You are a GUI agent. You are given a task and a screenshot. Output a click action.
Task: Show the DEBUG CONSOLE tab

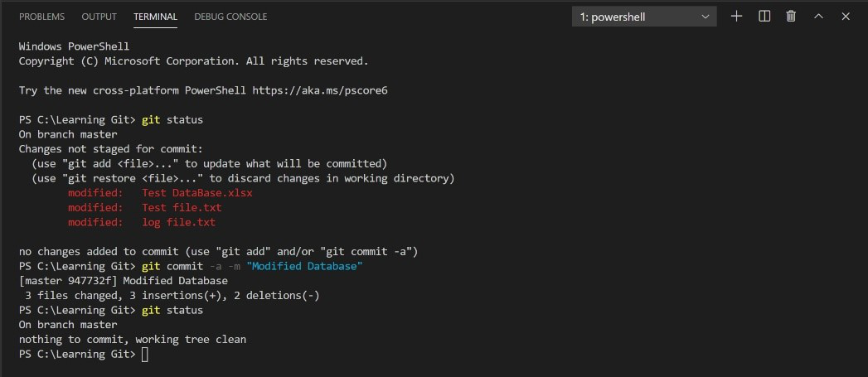[230, 17]
